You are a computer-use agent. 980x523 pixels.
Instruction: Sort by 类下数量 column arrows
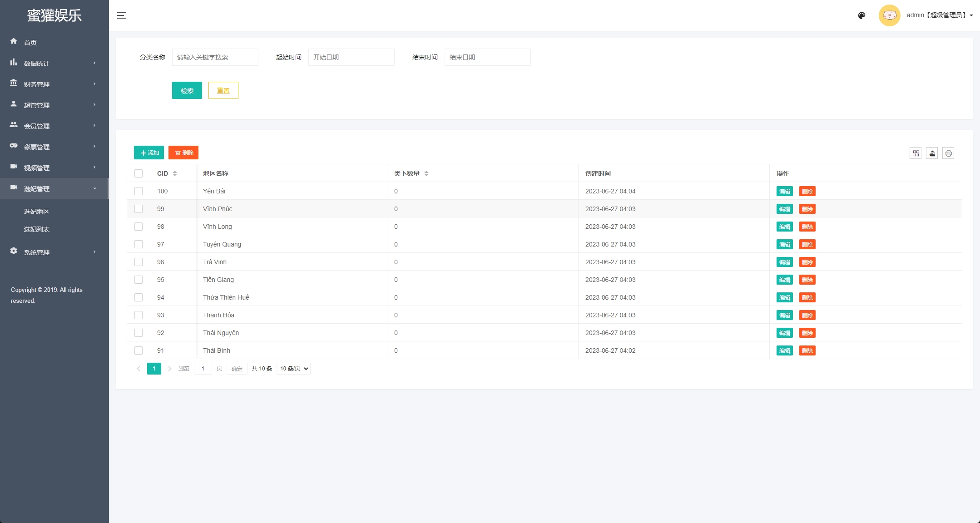pyautogui.click(x=426, y=173)
